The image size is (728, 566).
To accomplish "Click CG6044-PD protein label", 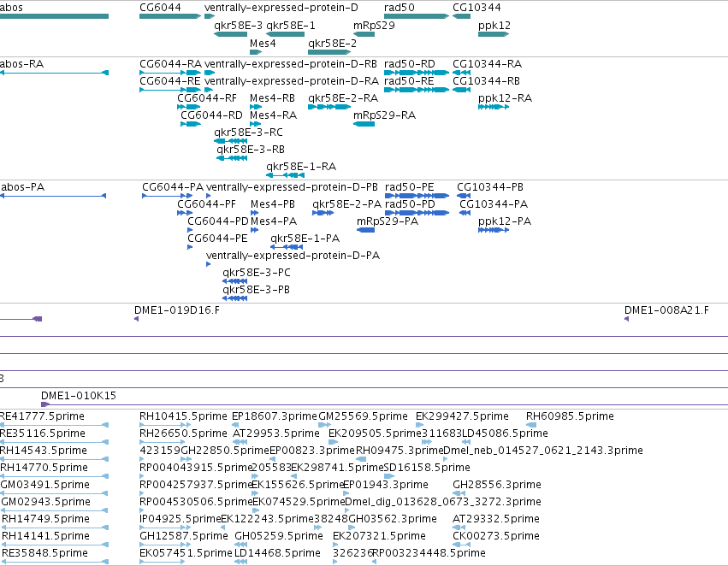I will 218,221.
